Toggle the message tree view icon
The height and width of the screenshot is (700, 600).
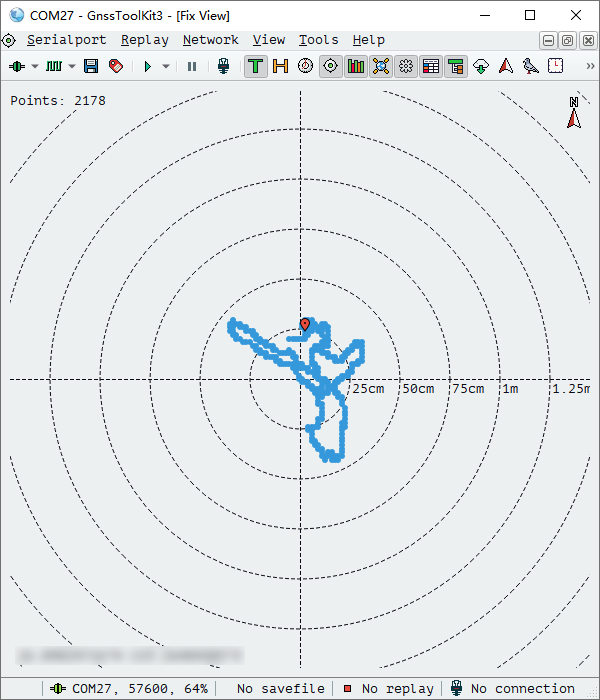pos(456,67)
